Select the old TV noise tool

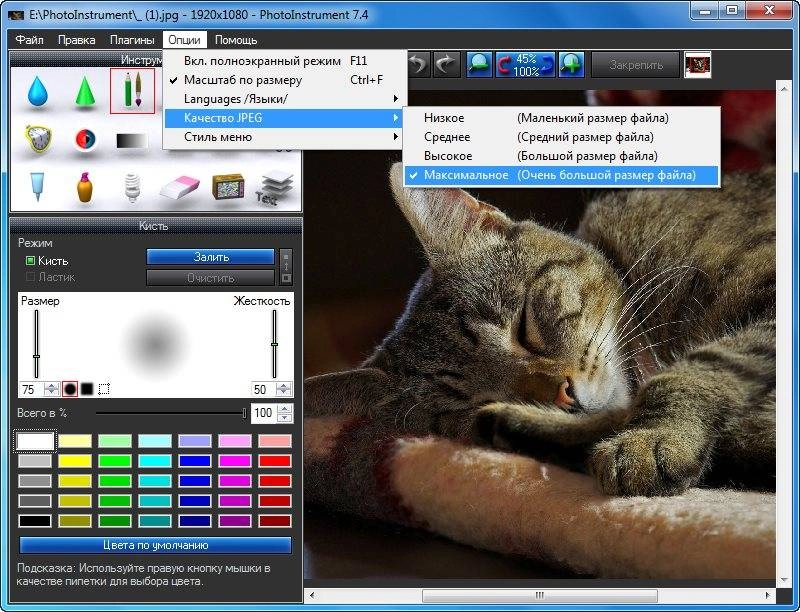[228, 186]
